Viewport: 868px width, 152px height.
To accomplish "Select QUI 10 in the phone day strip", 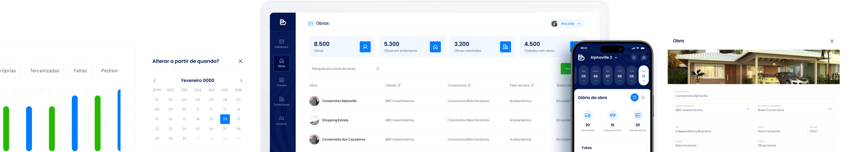I will click(x=644, y=75).
